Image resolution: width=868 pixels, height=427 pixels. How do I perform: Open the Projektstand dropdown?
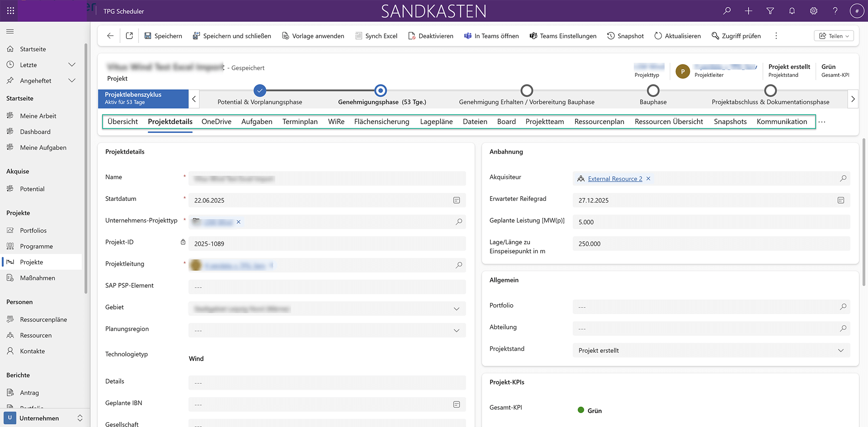point(841,350)
